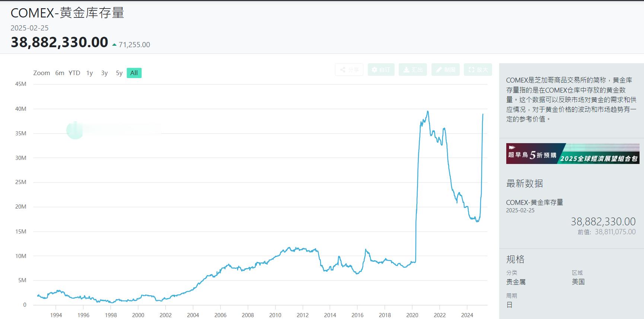Click the 45M y-axis label
This screenshot has width=644, height=319.
[21, 84]
